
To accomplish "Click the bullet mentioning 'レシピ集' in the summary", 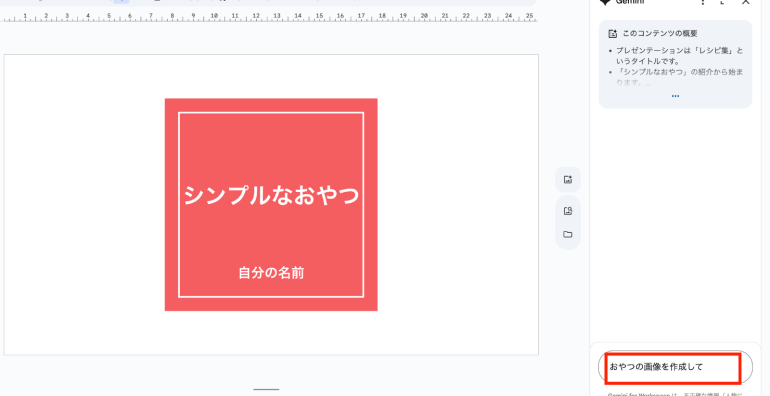I will point(680,56).
